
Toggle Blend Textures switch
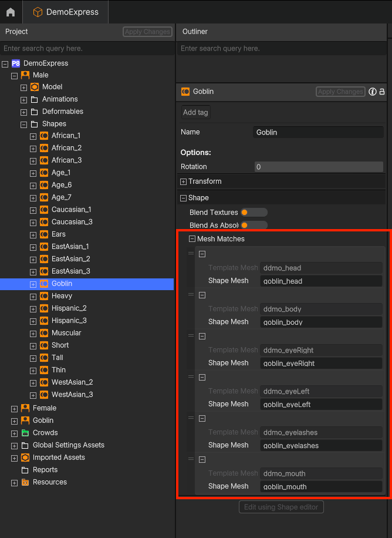coord(254,213)
